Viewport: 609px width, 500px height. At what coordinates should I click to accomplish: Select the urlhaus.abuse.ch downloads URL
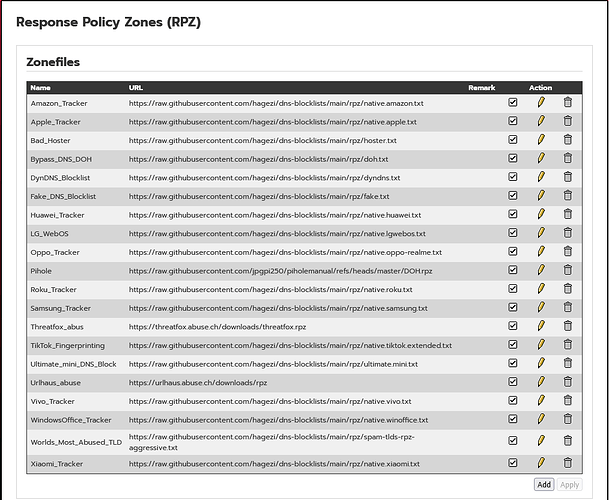point(198,383)
